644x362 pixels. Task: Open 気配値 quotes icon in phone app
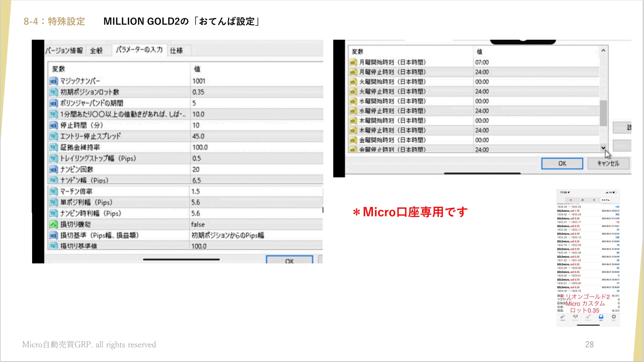[563, 318]
